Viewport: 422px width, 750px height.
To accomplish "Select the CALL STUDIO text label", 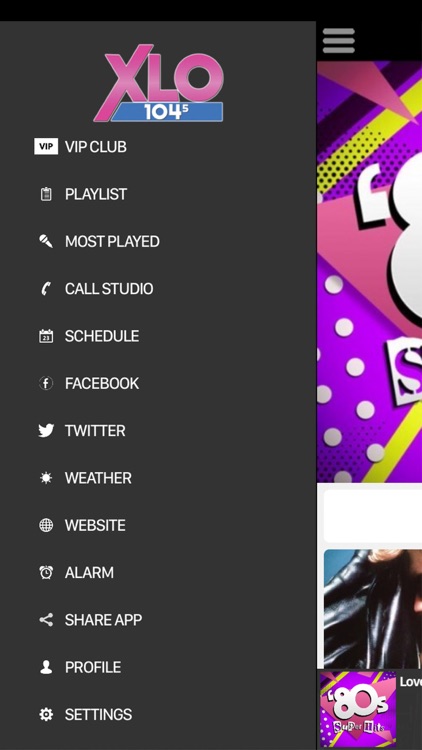I will coord(109,289).
